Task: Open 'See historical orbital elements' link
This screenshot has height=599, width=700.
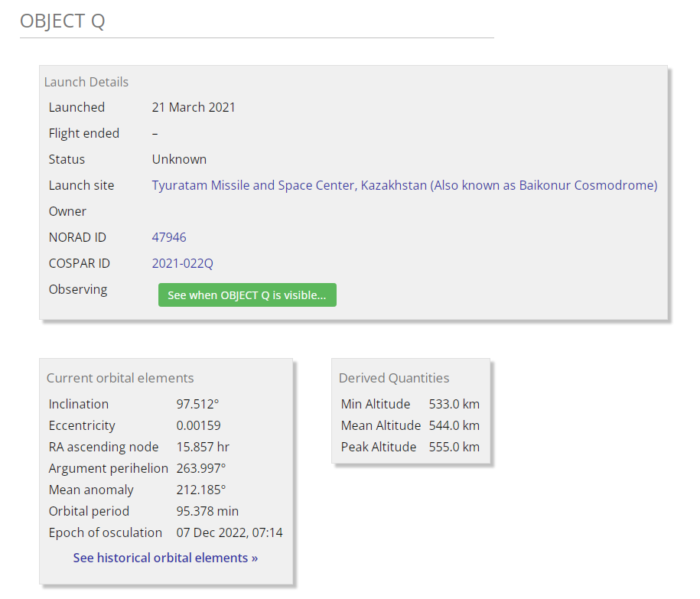Action: [165, 558]
